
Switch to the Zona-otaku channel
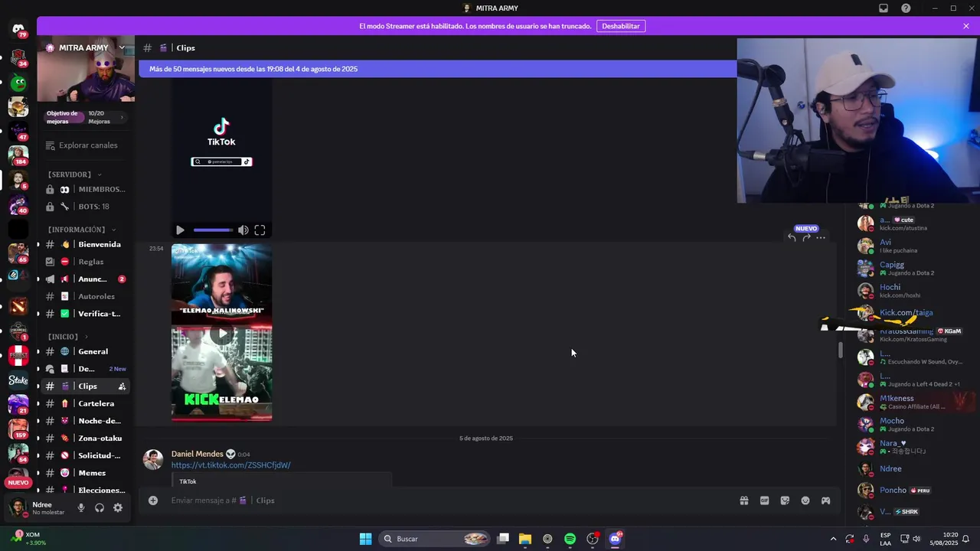click(86, 439)
